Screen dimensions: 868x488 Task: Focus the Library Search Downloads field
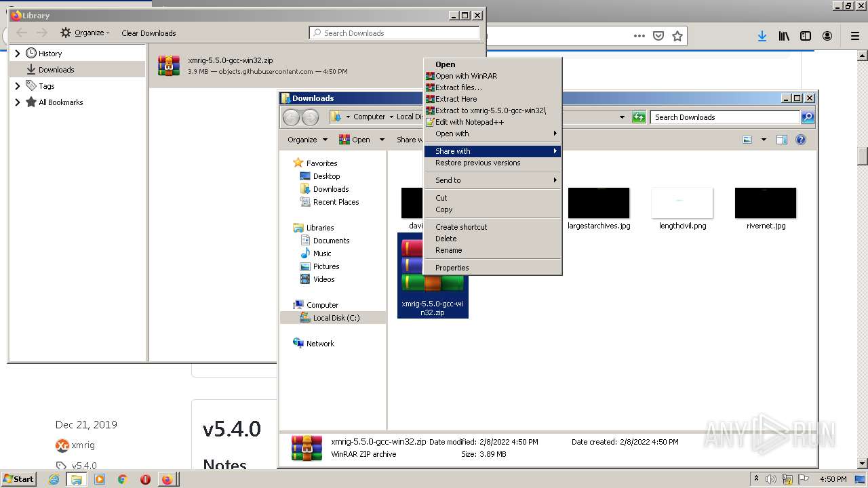(395, 33)
